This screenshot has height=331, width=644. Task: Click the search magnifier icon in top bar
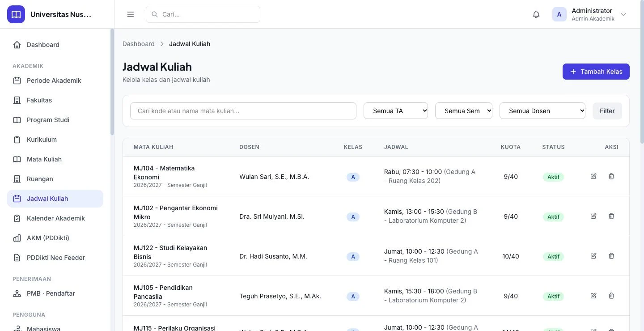tap(155, 14)
